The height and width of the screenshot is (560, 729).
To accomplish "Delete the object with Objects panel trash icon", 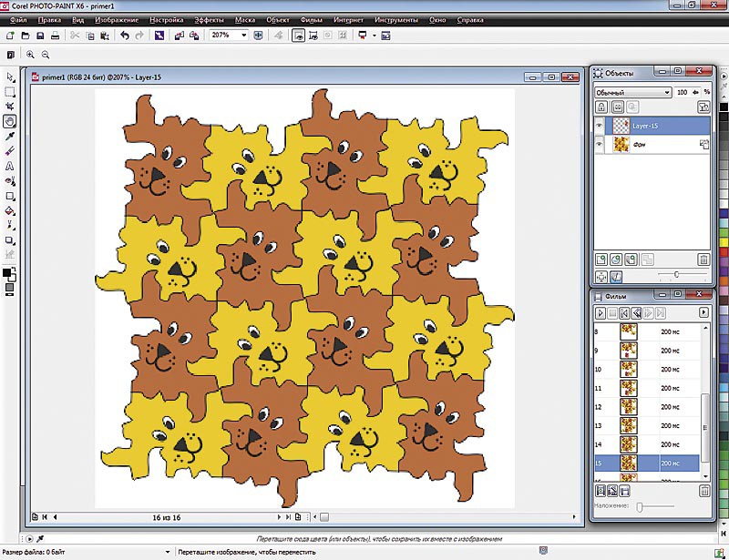I will click(703, 260).
